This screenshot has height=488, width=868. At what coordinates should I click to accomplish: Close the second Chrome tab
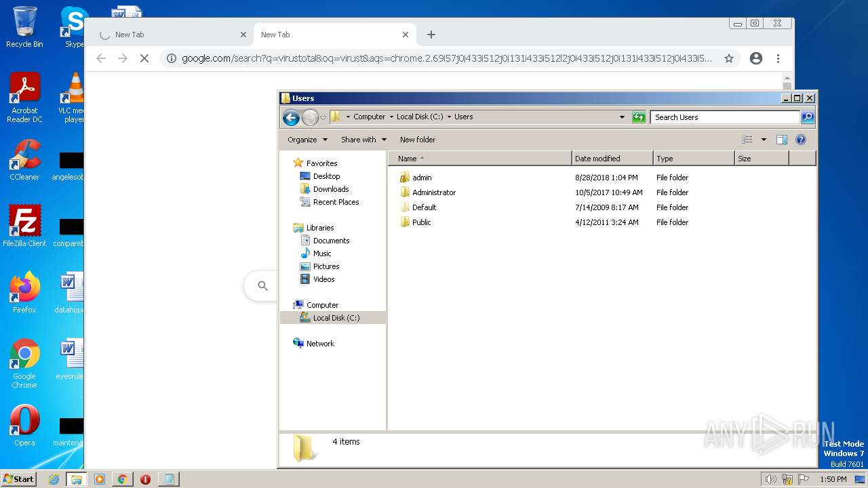pyautogui.click(x=406, y=35)
